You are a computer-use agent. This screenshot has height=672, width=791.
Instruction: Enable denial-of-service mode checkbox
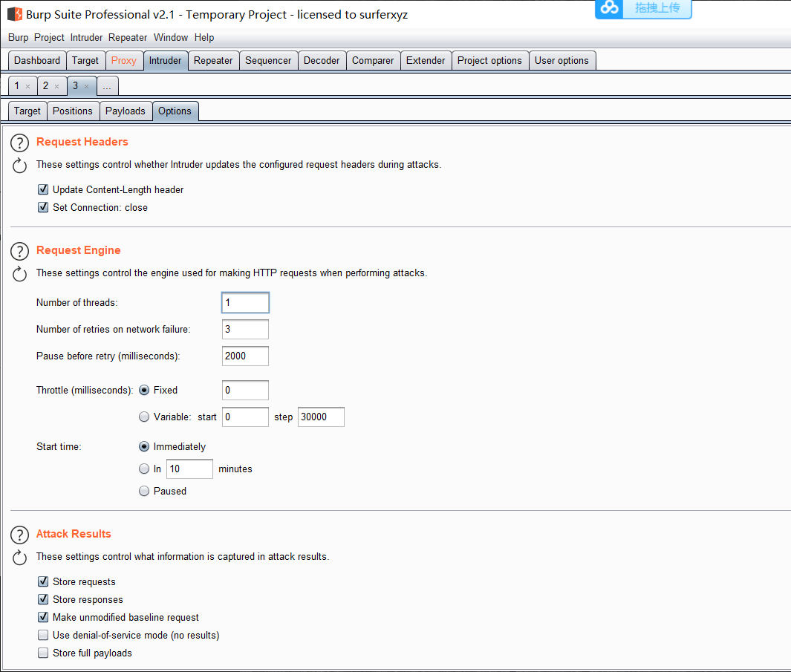(43, 635)
